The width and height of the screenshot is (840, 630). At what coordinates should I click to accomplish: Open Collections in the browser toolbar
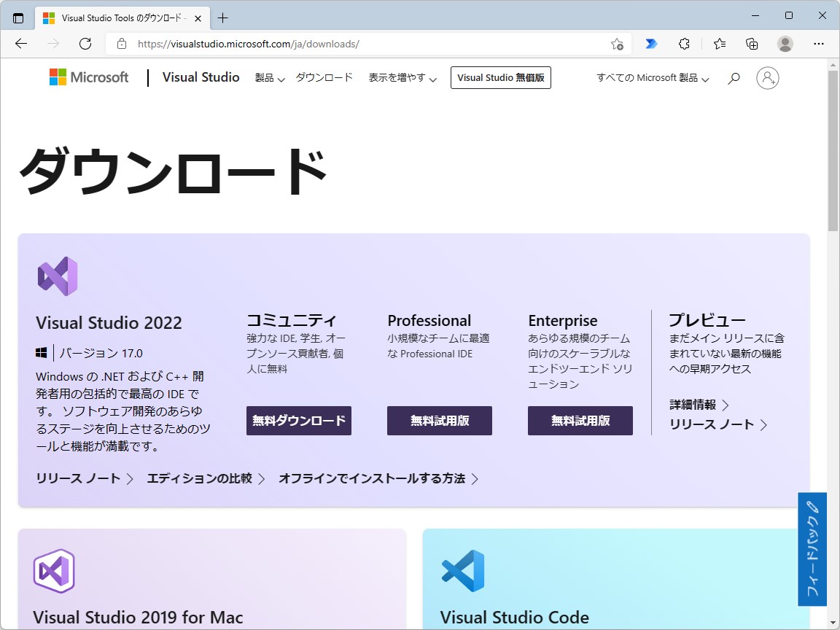click(752, 44)
